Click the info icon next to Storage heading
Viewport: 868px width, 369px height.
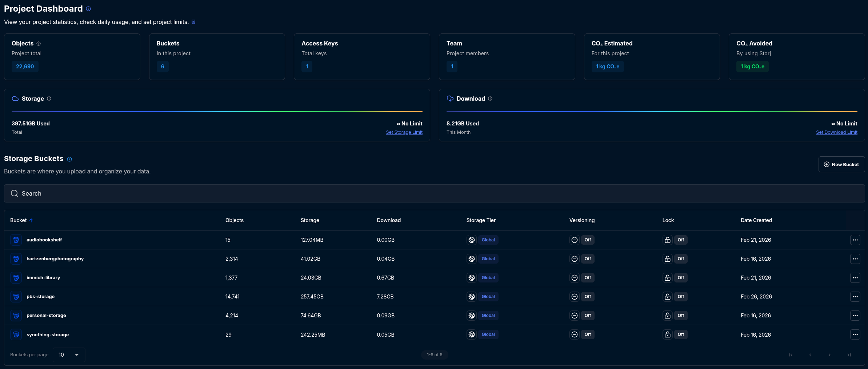[49, 99]
